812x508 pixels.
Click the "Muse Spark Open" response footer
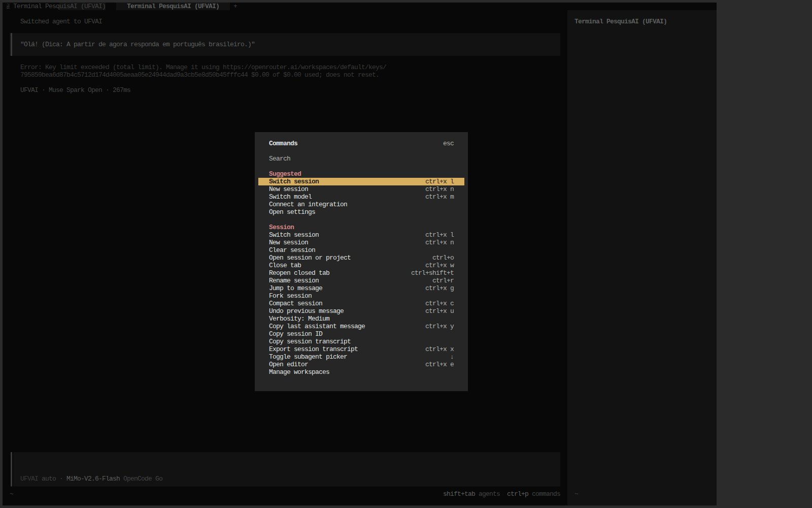75,90
